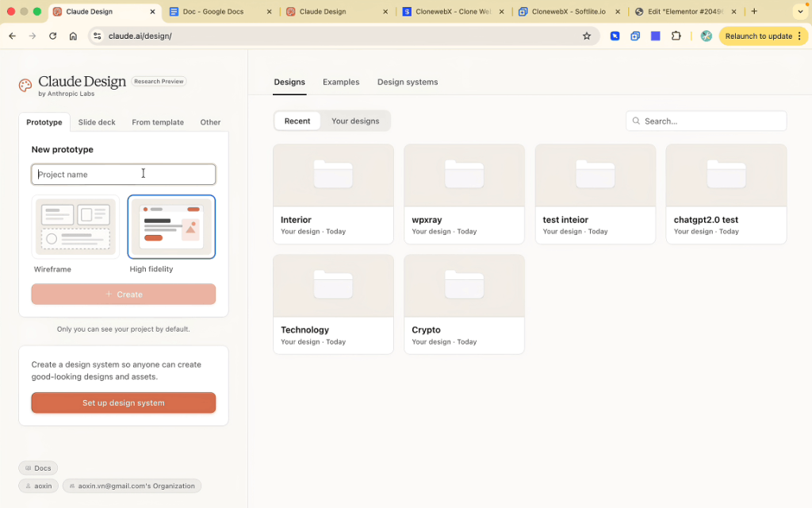Click the blue cursor extension icon
The image size is (812, 508).
pyautogui.click(x=615, y=36)
